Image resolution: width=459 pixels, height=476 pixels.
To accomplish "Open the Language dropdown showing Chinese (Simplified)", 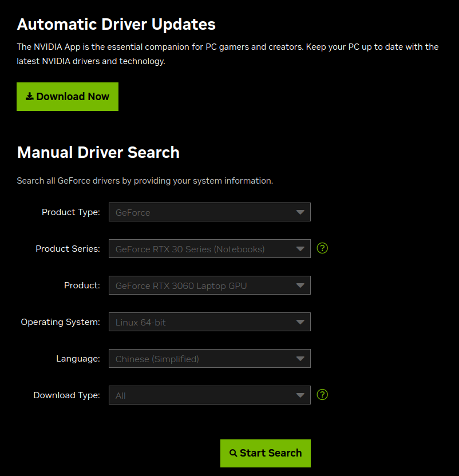I will click(209, 359).
